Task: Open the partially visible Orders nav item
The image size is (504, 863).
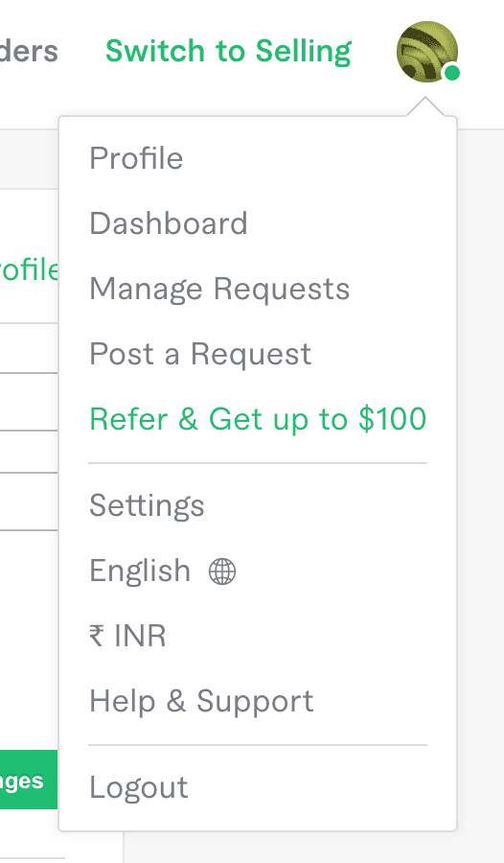Action: pos(29,51)
